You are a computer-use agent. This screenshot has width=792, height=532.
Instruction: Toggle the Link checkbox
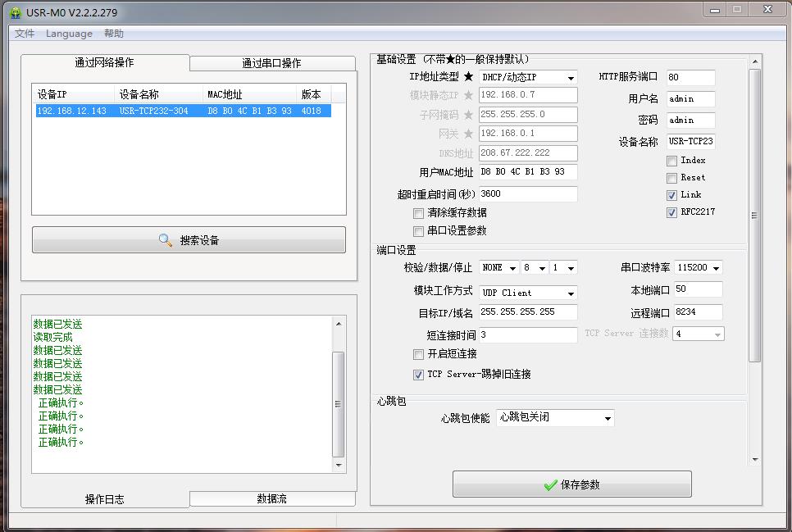tap(671, 195)
